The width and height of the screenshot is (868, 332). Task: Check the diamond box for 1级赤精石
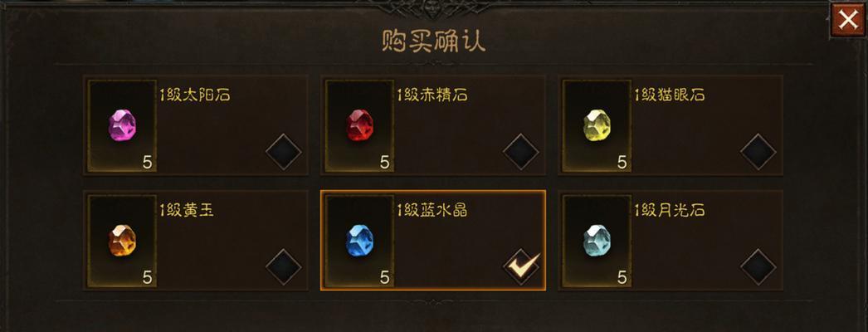pyautogui.click(x=521, y=152)
